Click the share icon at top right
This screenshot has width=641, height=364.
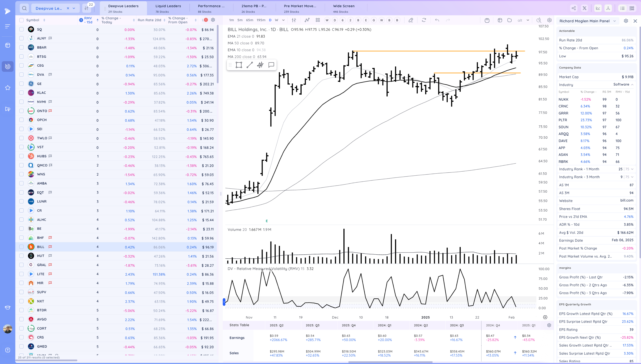[574, 8]
